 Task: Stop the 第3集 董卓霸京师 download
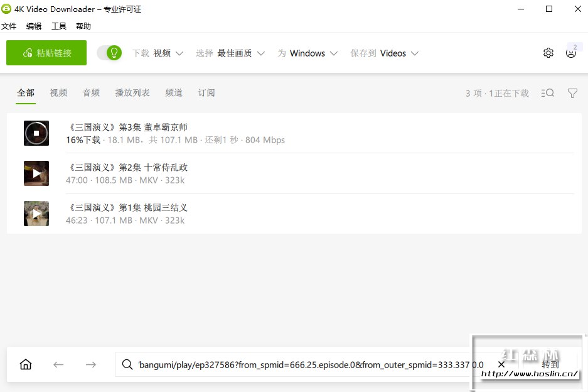tap(36, 133)
